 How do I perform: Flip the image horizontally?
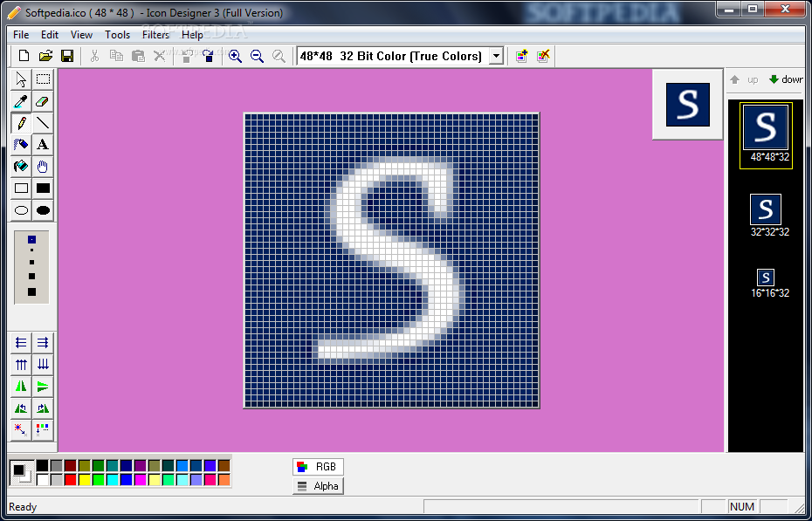pyautogui.click(x=21, y=387)
